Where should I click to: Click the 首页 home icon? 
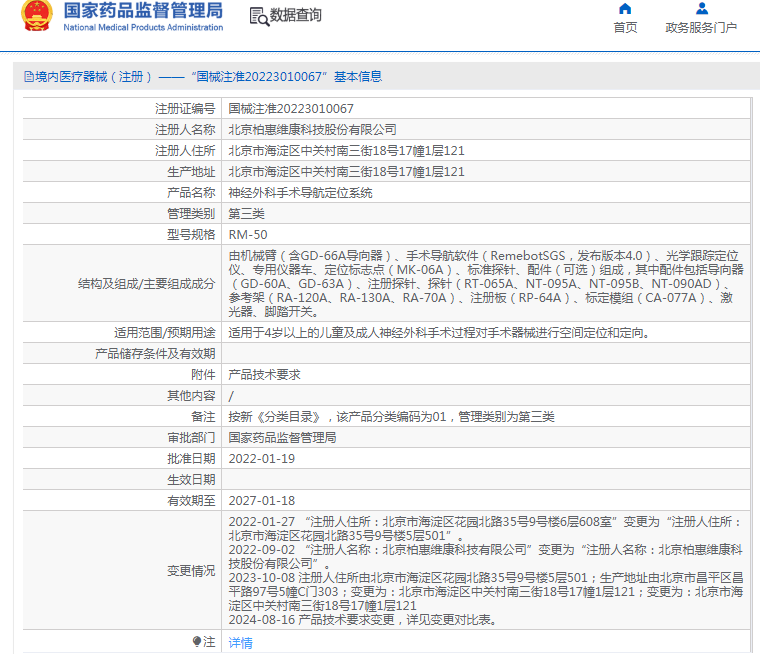625,9
